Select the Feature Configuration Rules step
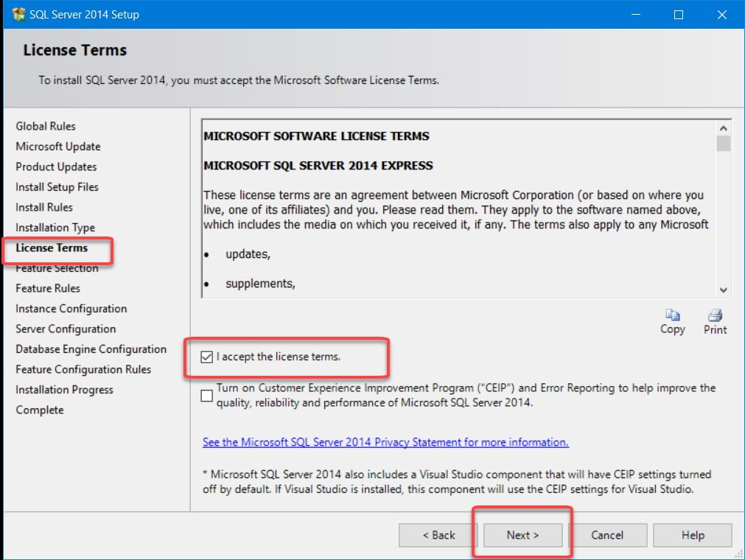Screen dimensions: 745x560 [83, 370]
